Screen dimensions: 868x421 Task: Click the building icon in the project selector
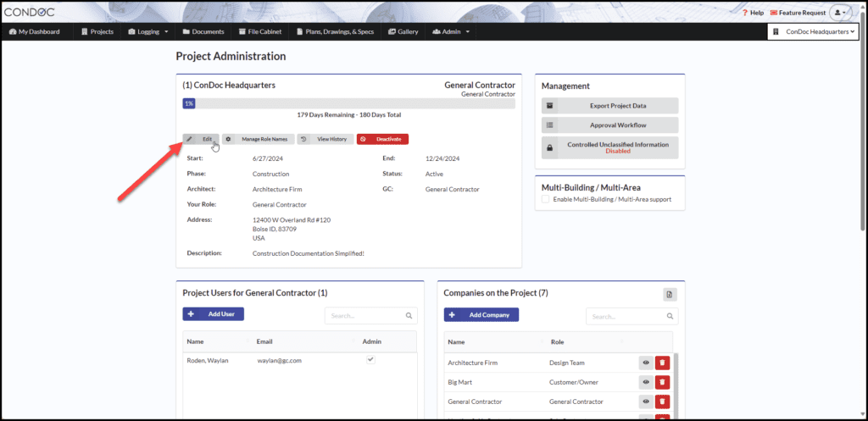(x=776, y=31)
